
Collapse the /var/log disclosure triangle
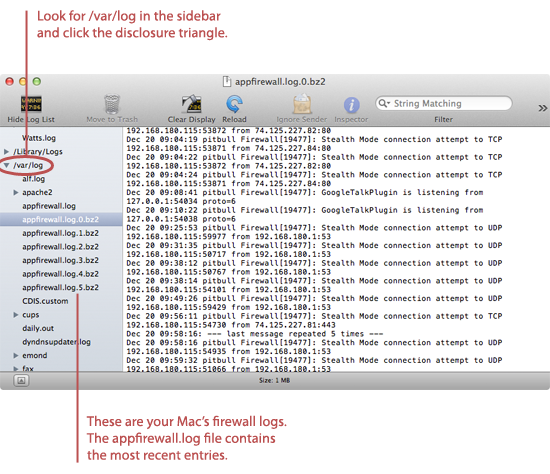[x=7, y=165]
